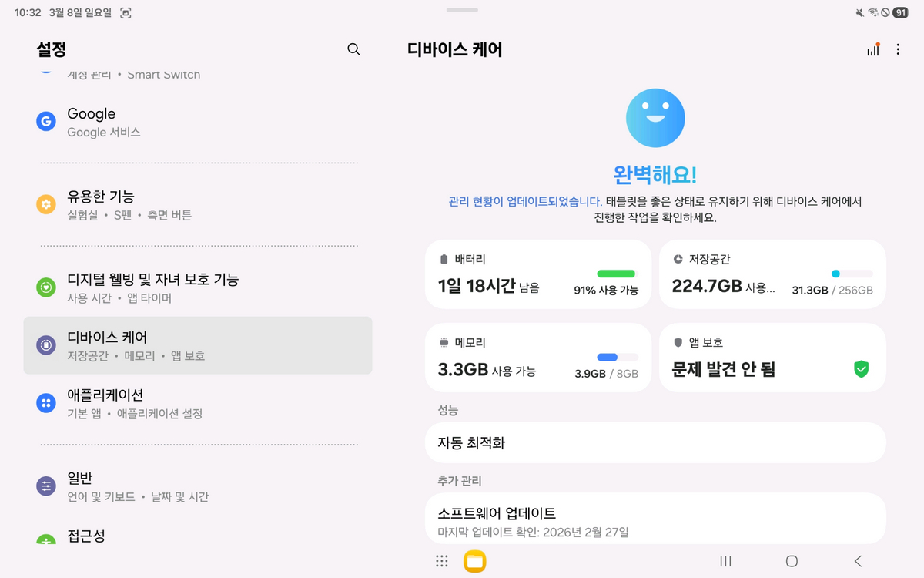Screen dimensions: 924x578
Task: Select the 자동 최적화 performance option
Action: tap(655, 442)
